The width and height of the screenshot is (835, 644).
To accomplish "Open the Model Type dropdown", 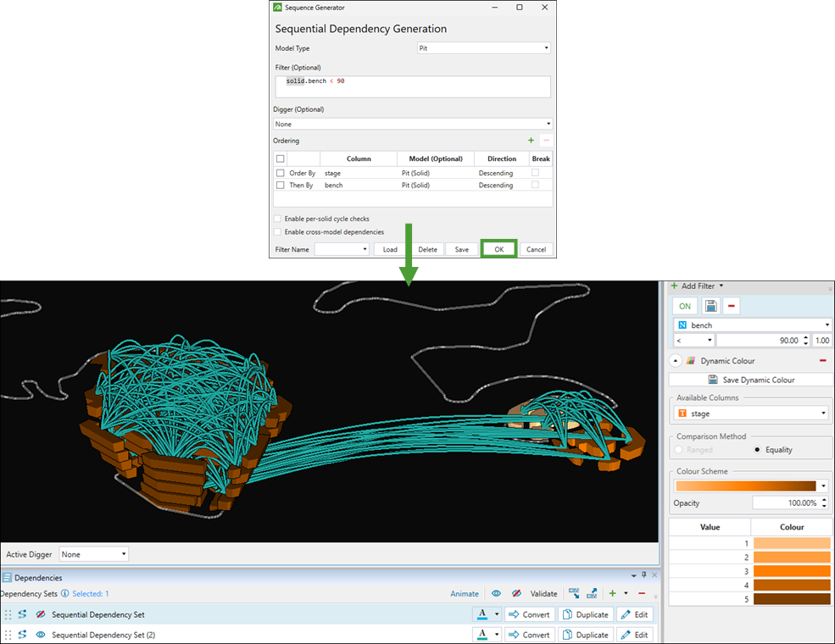I will click(x=484, y=48).
